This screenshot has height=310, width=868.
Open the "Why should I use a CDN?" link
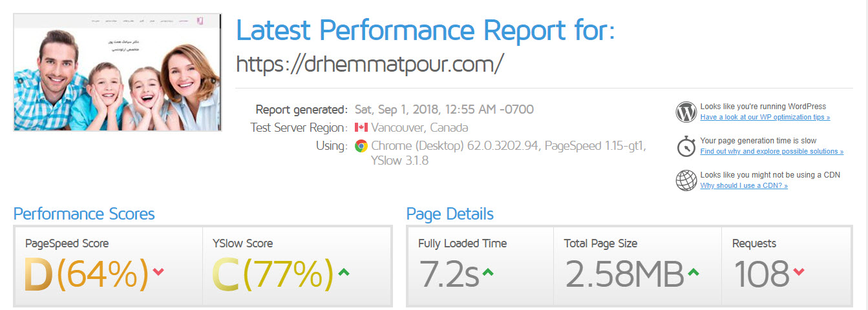tap(744, 186)
